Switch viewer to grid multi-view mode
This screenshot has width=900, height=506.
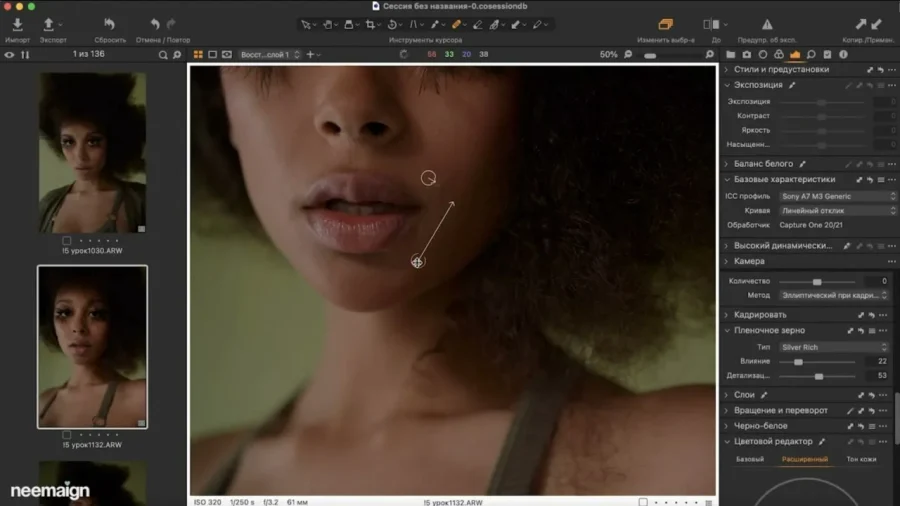point(198,55)
